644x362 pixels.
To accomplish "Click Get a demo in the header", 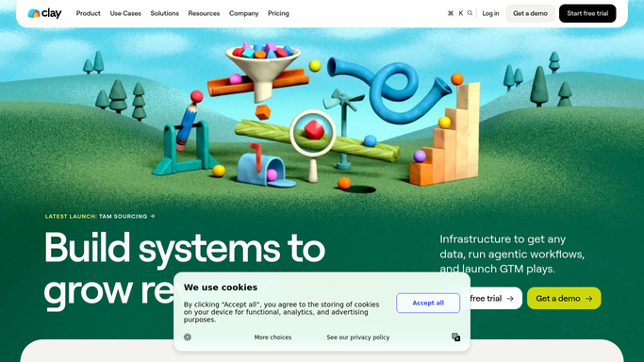I will tap(530, 13).
